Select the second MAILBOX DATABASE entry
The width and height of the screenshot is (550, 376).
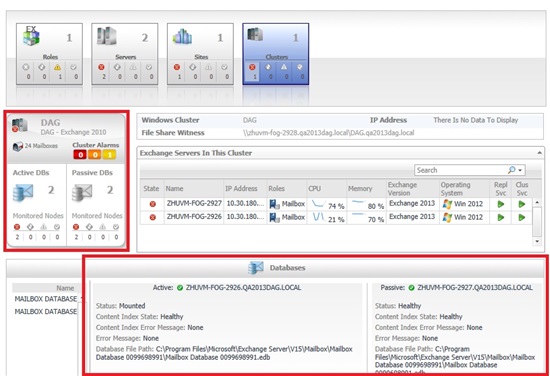[46, 311]
